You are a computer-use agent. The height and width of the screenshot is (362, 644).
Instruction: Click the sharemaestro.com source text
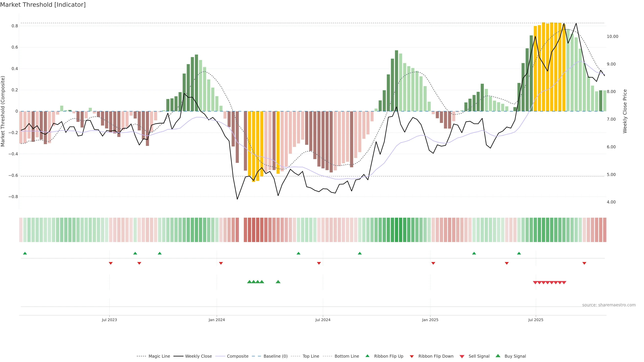[x=609, y=305]
